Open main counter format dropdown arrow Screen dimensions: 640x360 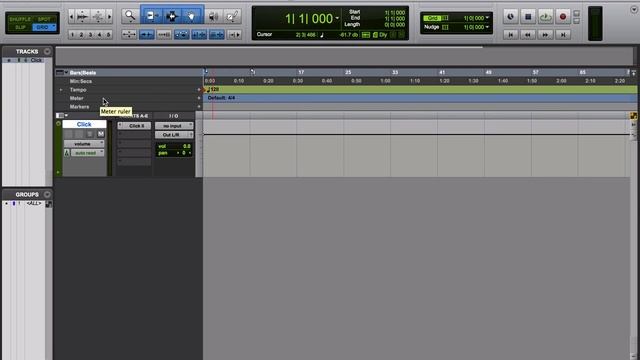click(x=337, y=18)
